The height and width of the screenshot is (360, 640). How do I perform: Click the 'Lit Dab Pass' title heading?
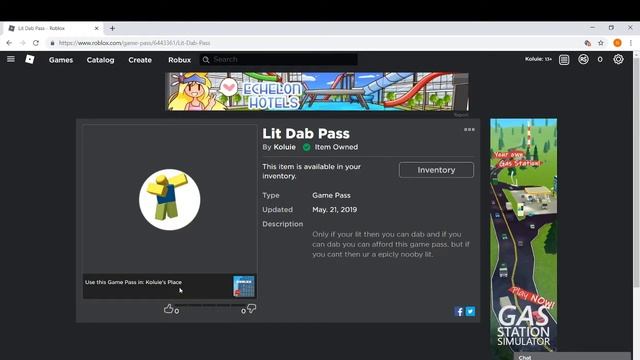(306, 133)
